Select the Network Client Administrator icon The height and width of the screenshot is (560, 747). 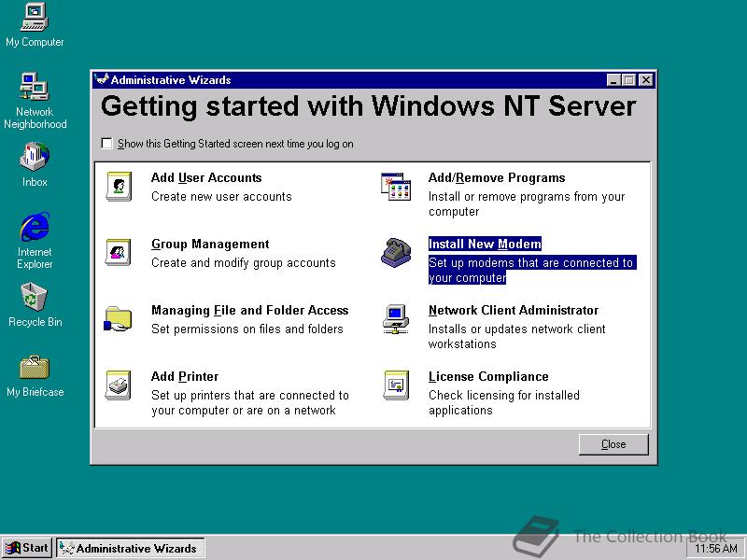(396, 319)
